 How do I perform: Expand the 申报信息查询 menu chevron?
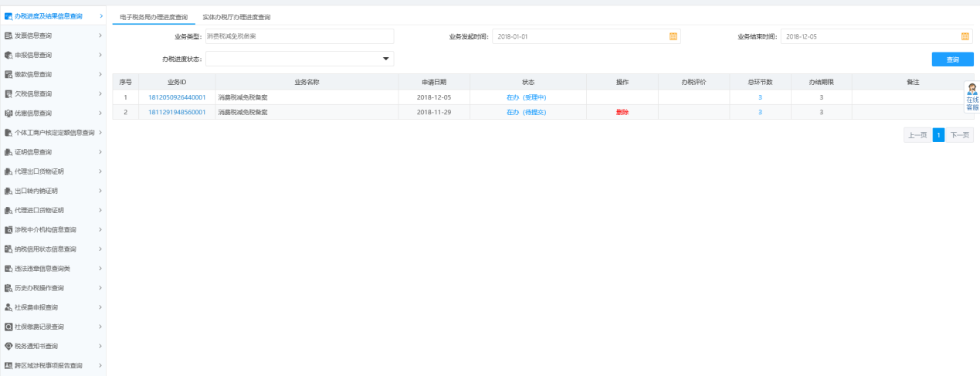(100, 55)
